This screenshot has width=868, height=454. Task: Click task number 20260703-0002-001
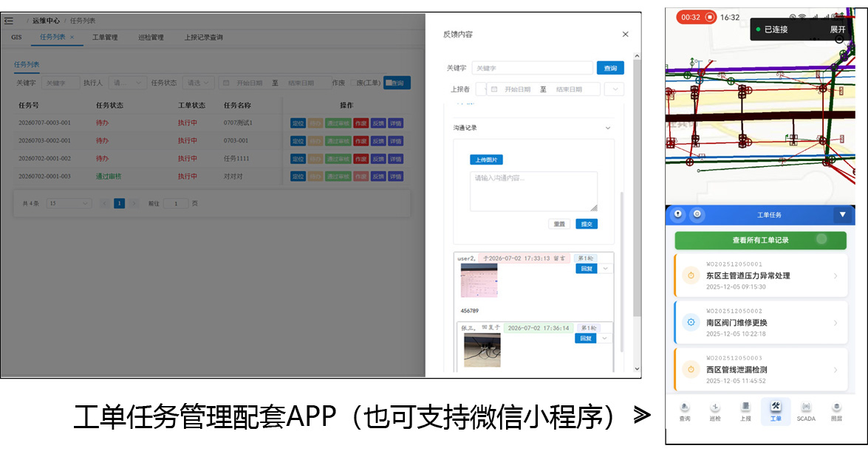(x=44, y=140)
